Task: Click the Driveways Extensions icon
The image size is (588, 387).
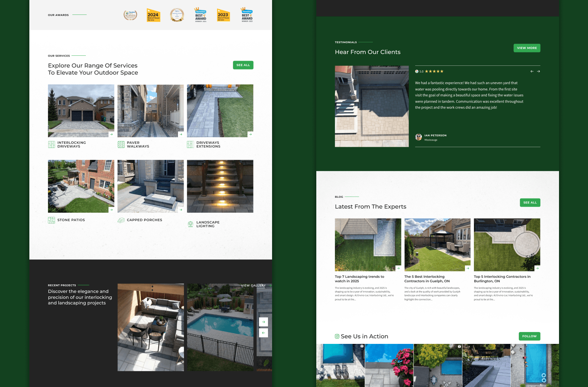Action: click(190, 145)
